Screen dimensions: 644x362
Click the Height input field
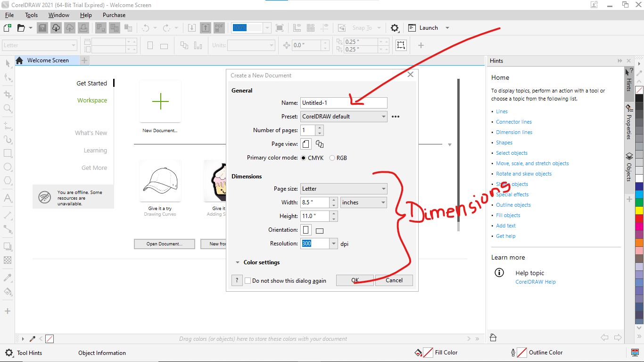click(315, 216)
